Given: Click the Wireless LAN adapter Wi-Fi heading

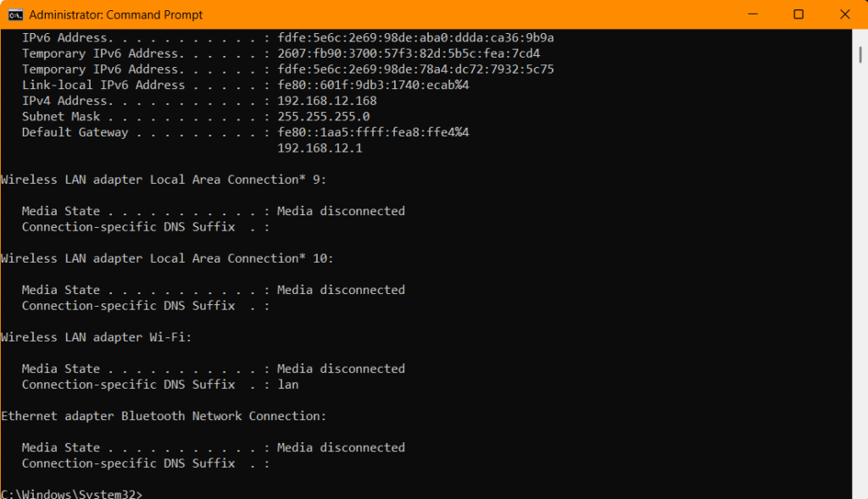Looking at the screenshot, I should 97,337.
